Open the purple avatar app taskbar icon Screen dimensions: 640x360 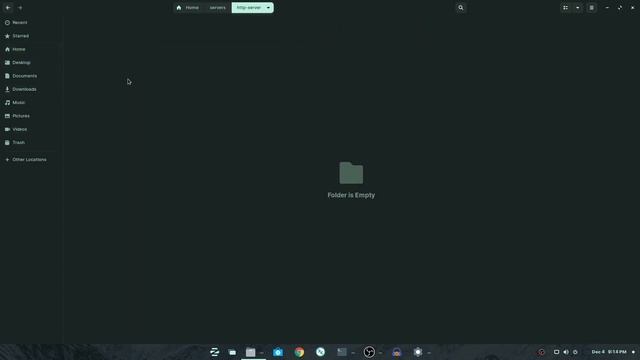tap(397, 352)
